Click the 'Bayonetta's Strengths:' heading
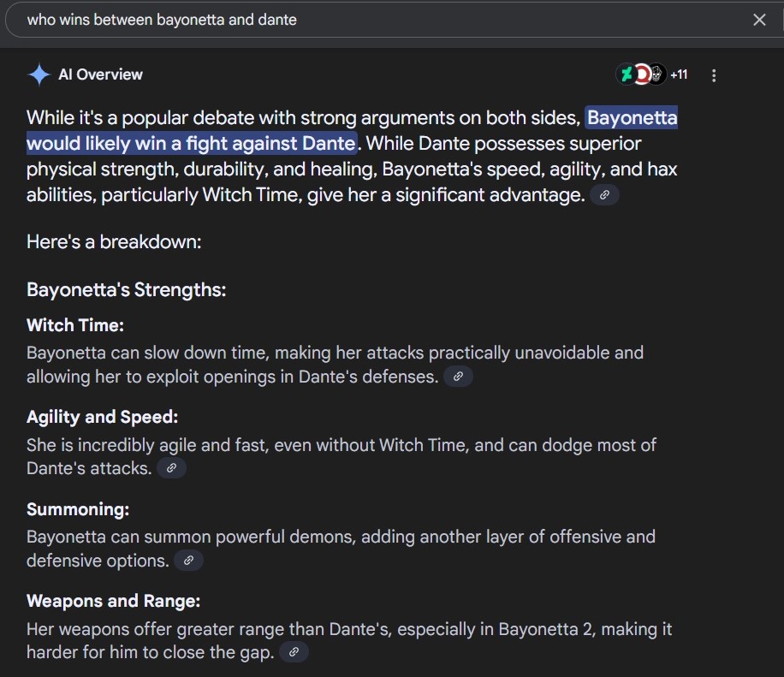This screenshot has height=677, width=784. [x=126, y=290]
